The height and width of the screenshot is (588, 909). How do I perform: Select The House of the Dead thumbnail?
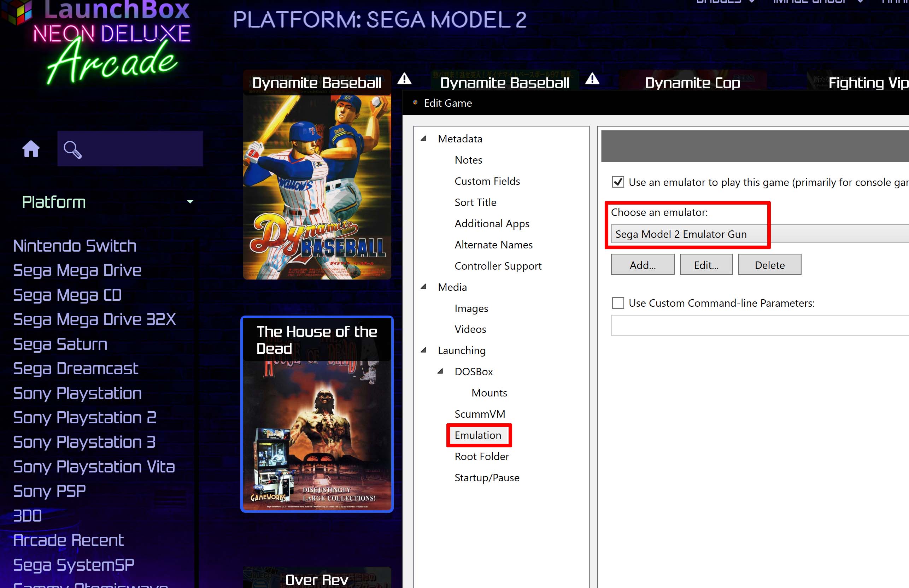pos(317,414)
